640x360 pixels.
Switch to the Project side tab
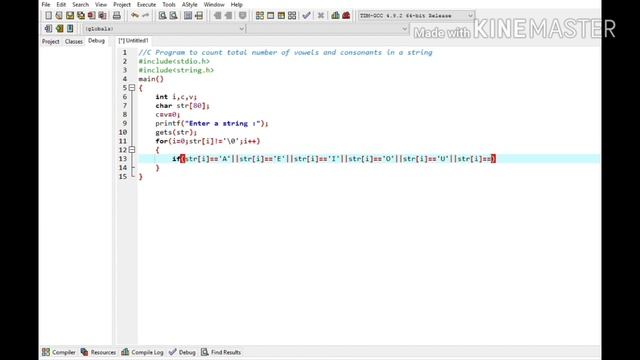(51, 41)
